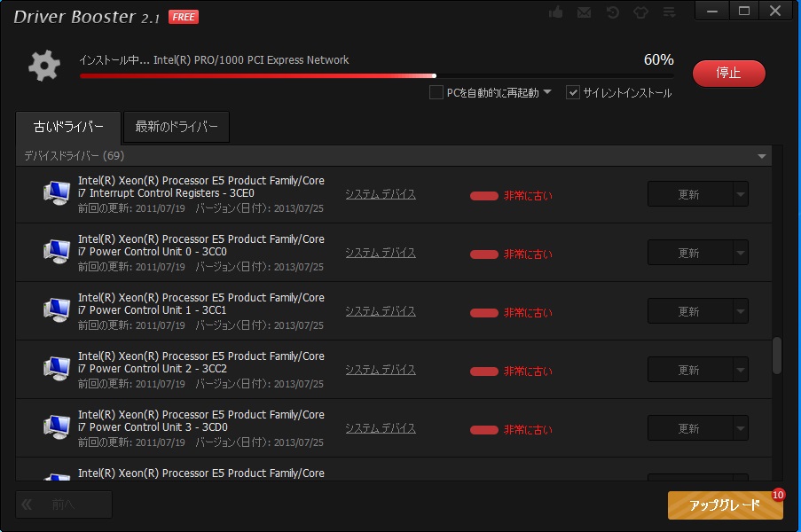The image size is (801, 532).
Task: Open システム デバイス link in 3CC0 row
Action: click(x=381, y=254)
